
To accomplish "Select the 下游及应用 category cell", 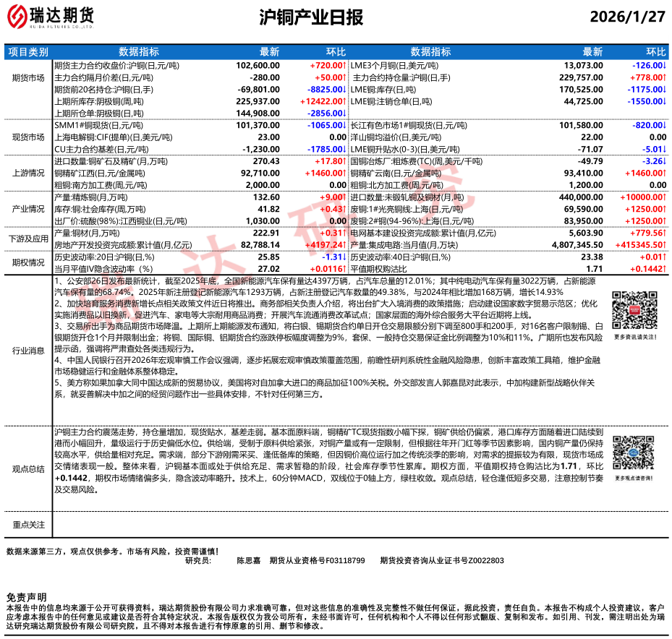I will (28, 238).
